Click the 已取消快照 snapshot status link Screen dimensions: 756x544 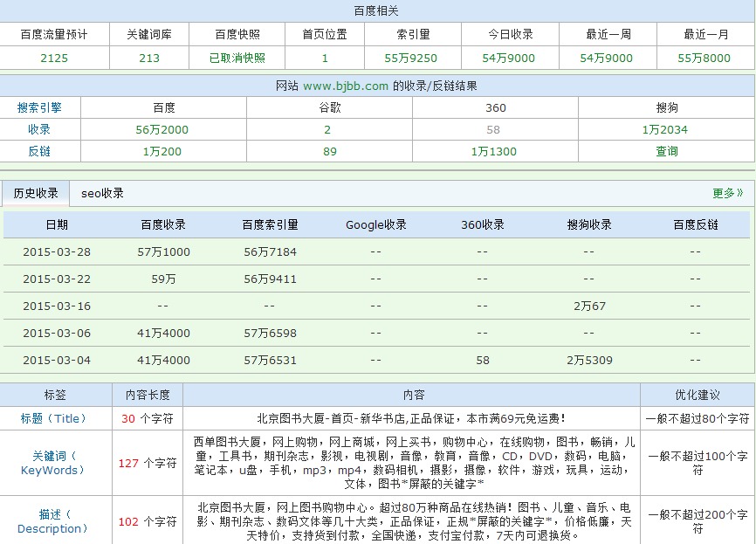pos(237,58)
